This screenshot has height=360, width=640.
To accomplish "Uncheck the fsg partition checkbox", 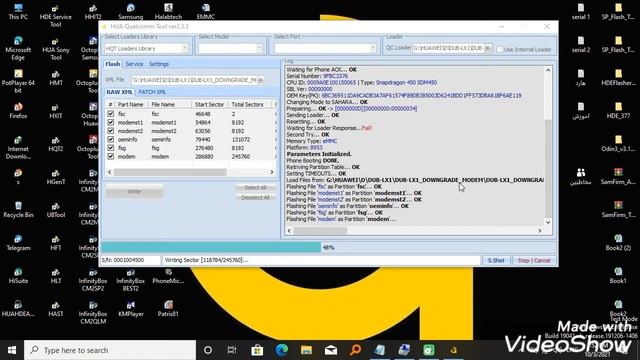I will pyautogui.click(x=111, y=148).
